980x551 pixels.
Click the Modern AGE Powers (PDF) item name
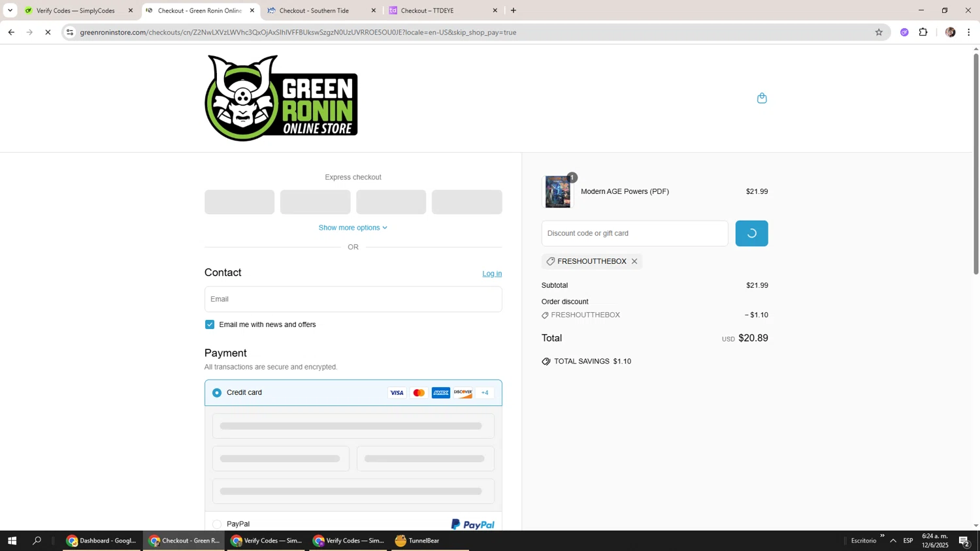coord(625,192)
